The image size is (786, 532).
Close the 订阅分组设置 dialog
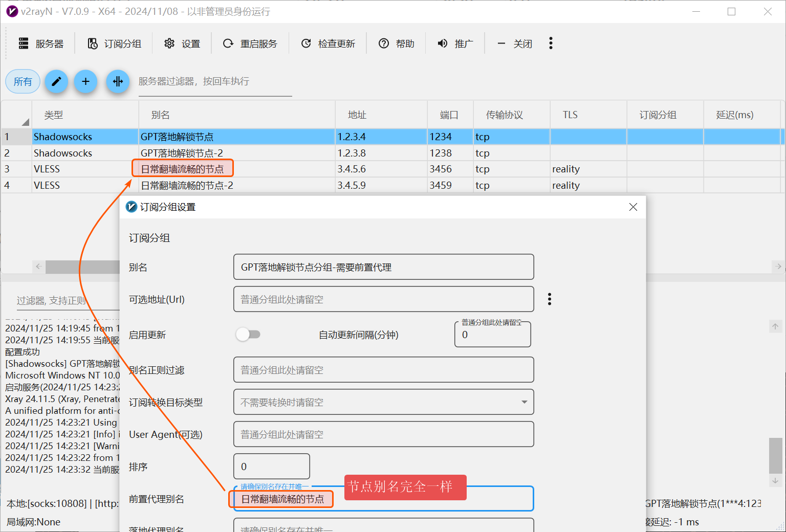pyautogui.click(x=633, y=207)
